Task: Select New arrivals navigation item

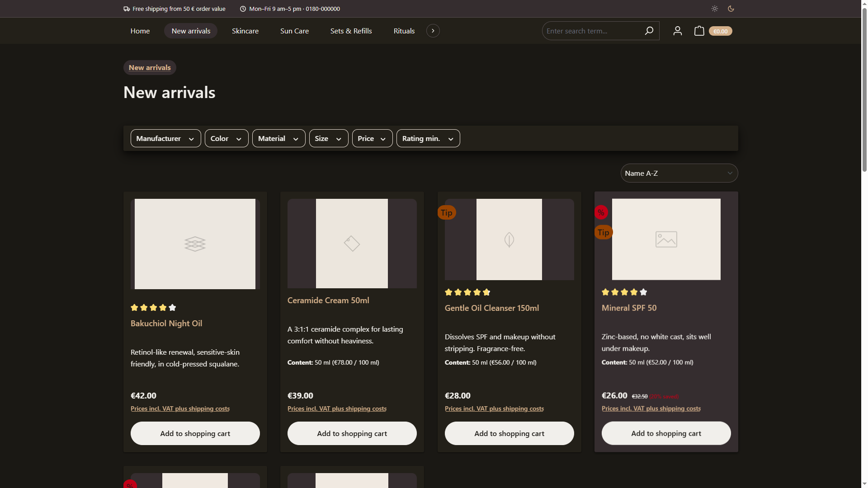Action: pos(191,31)
